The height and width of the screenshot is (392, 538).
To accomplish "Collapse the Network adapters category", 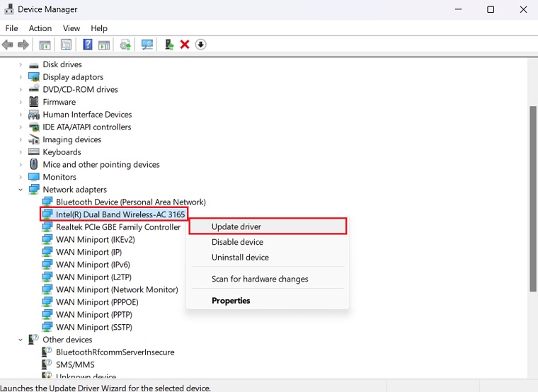I will point(21,190).
